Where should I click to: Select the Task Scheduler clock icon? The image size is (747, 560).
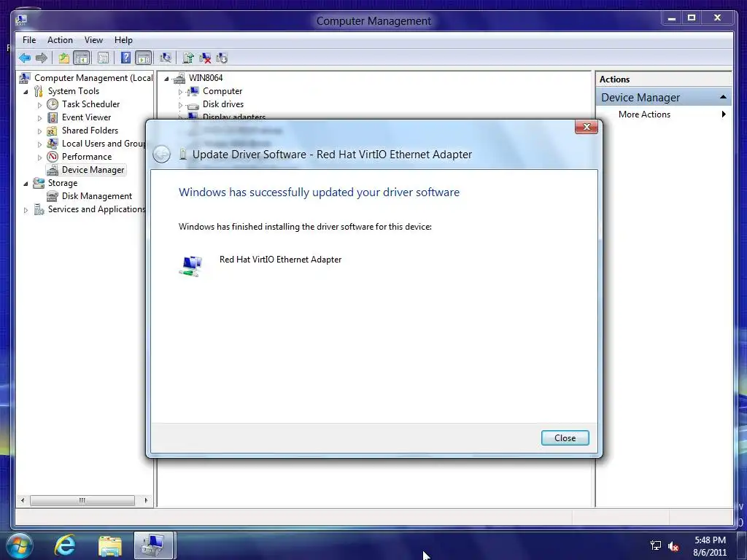click(53, 104)
